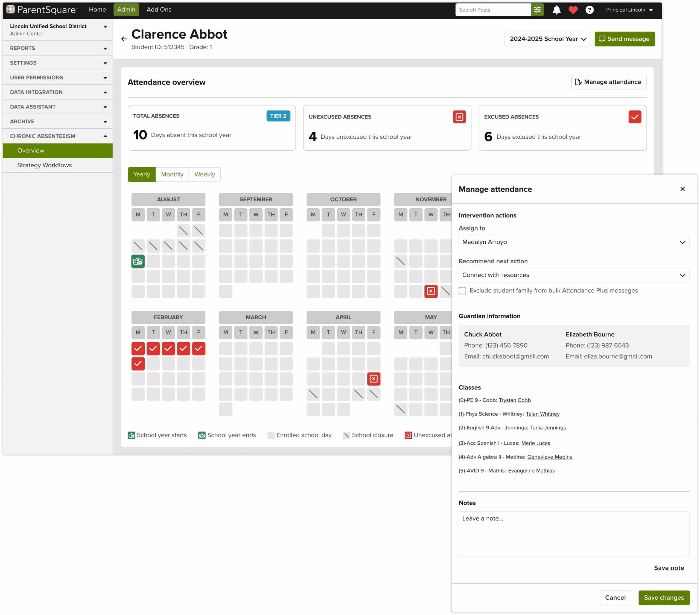This screenshot has height=615, width=700.
Task: Click the notifications bell icon
Action: [x=556, y=10]
